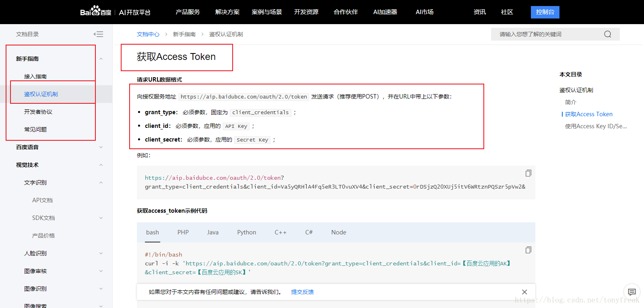Jump to 简介 in page outline
This screenshot has width=644, height=308.
pos(571,102)
